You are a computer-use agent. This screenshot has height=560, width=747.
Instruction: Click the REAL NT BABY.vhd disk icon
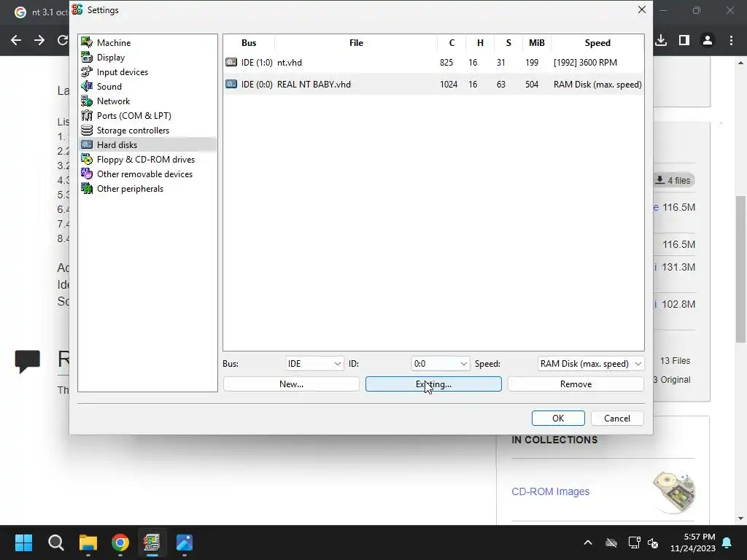pos(231,84)
